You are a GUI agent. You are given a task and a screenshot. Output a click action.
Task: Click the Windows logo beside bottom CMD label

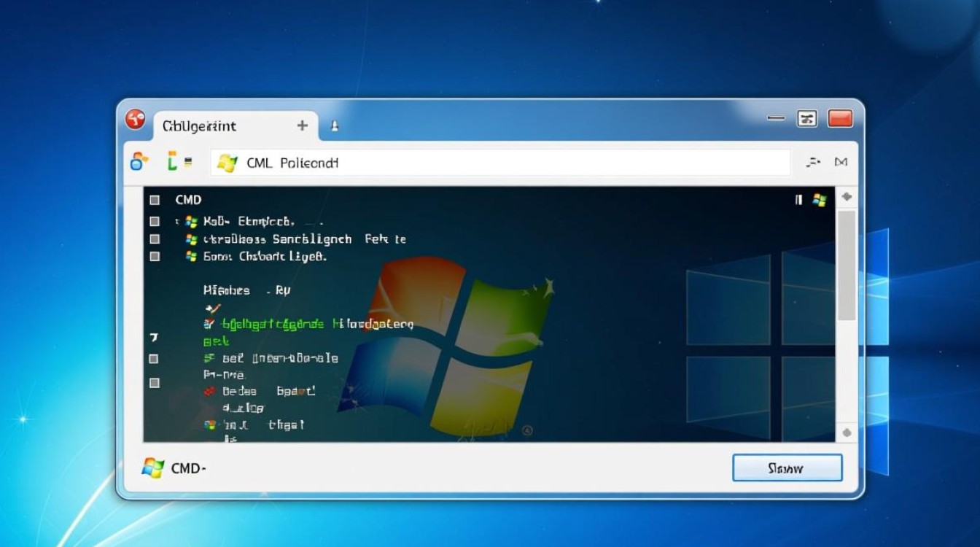tap(152, 468)
